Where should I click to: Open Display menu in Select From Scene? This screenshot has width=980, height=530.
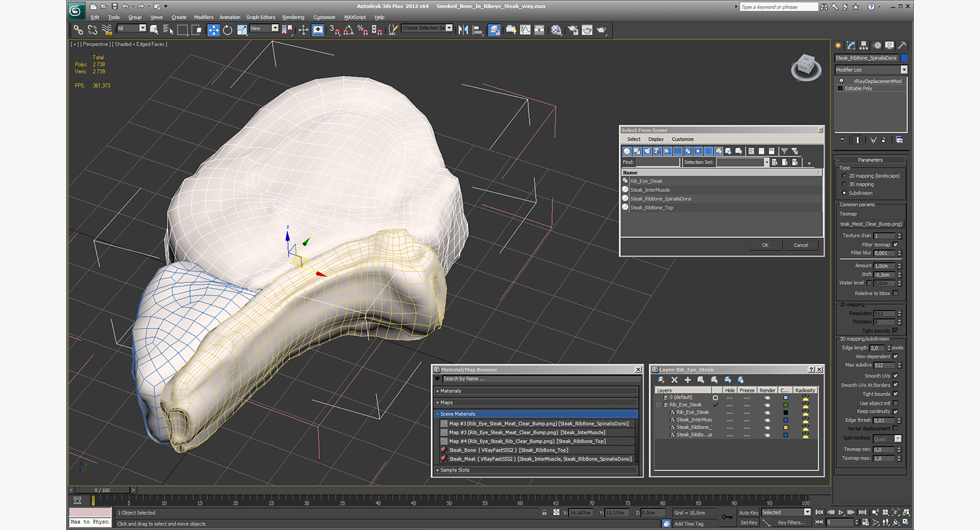pyautogui.click(x=656, y=139)
